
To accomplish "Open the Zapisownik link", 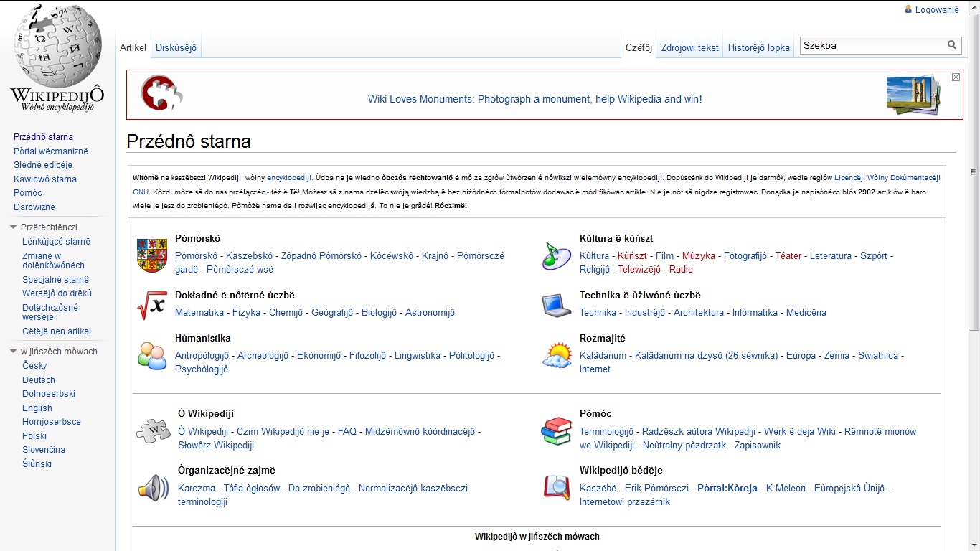I will [x=757, y=446].
